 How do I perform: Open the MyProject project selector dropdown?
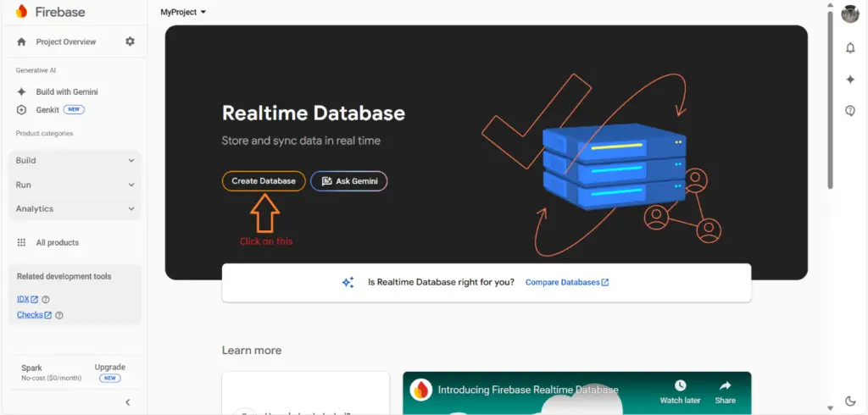(183, 12)
